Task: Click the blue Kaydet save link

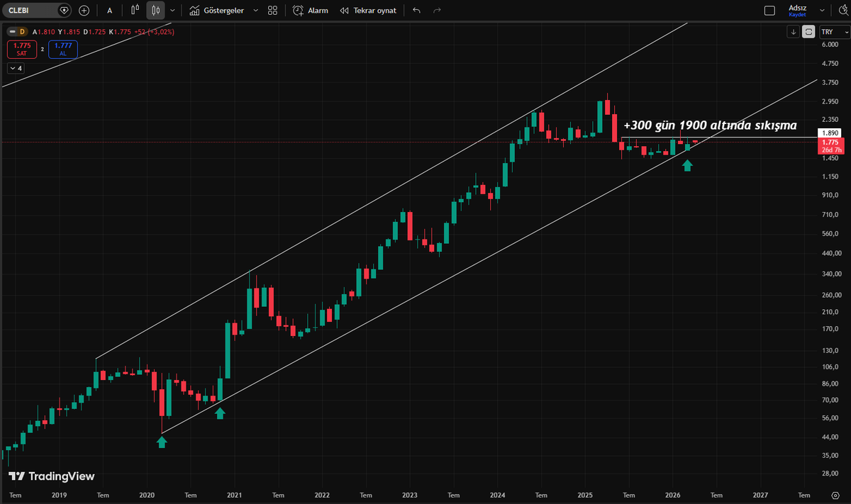Action: click(x=798, y=15)
